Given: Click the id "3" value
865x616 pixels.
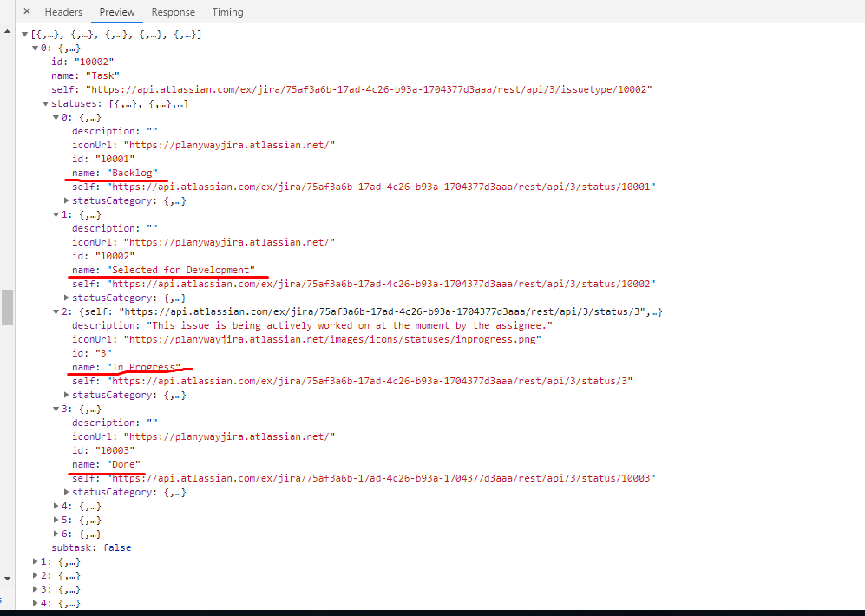Looking at the screenshot, I should point(103,353).
